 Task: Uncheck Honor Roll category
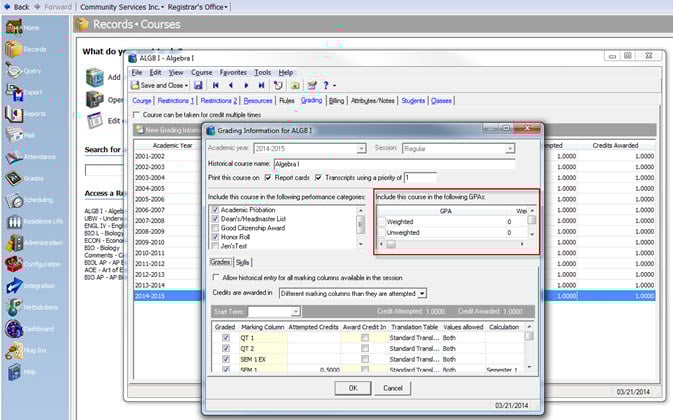tap(215, 237)
